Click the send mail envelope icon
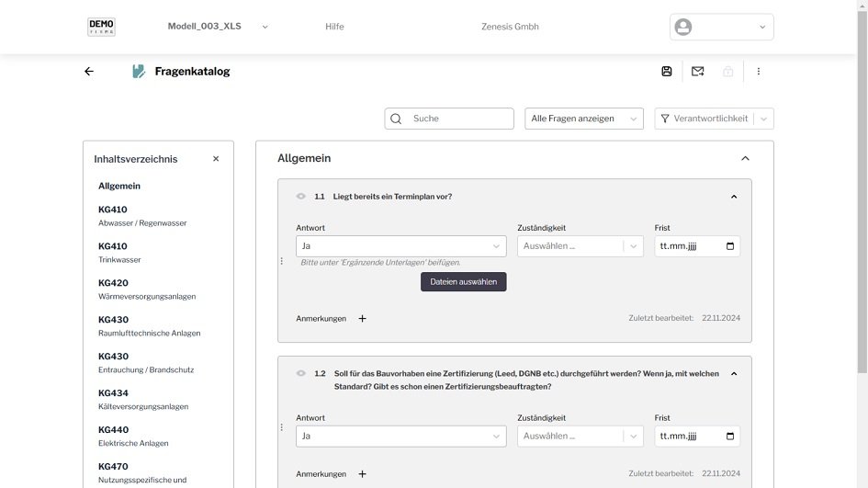The height and width of the screenshot is (488, 868). 697,72
